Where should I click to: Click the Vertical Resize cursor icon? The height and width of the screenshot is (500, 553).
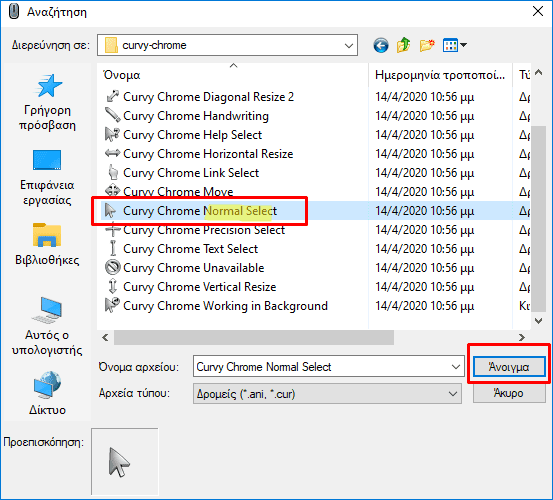pos(113,286)
